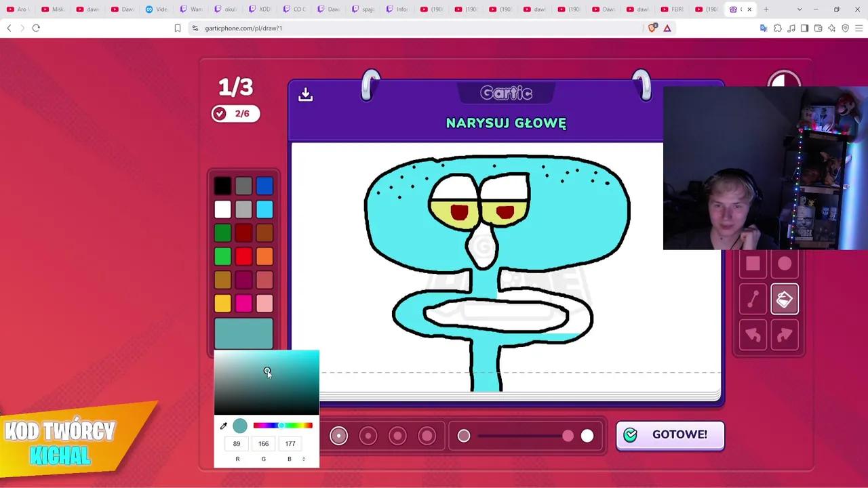Pick the hot pink color swatch
868x488 pixels.
(243, 304)
